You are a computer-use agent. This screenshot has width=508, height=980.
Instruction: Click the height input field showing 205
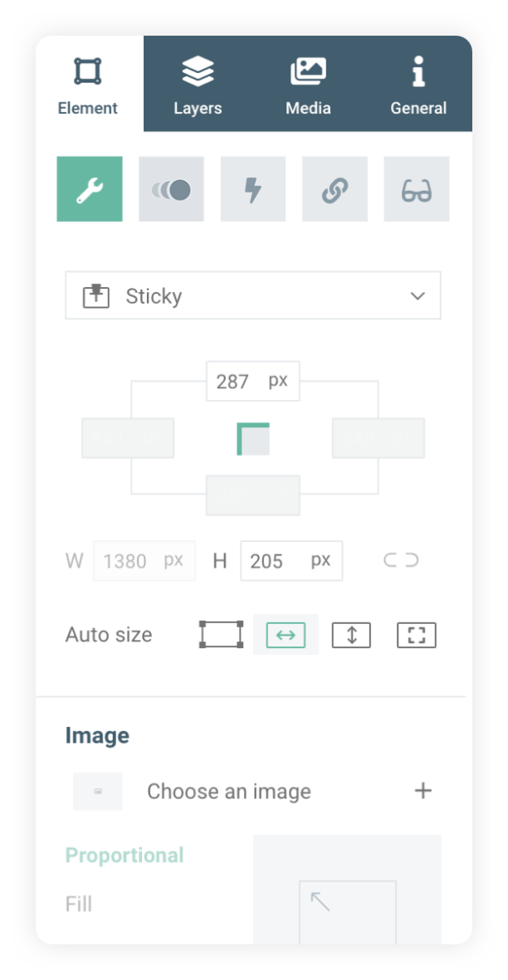coord(274,561)
